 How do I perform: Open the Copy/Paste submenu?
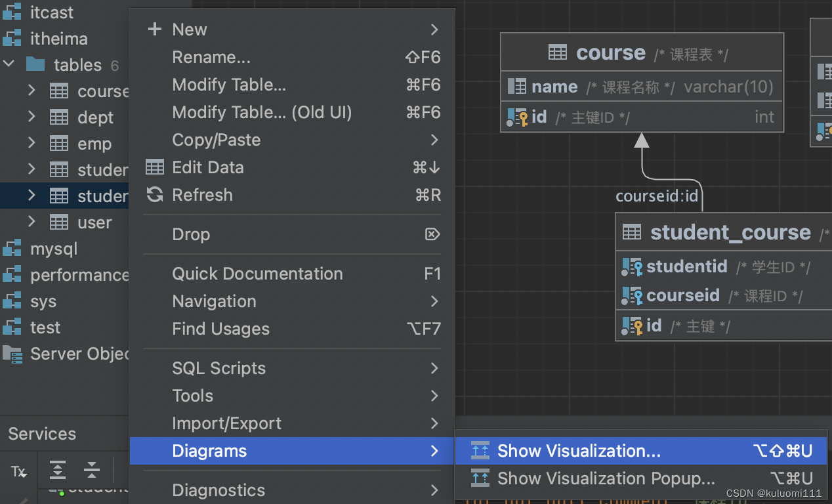292,140
